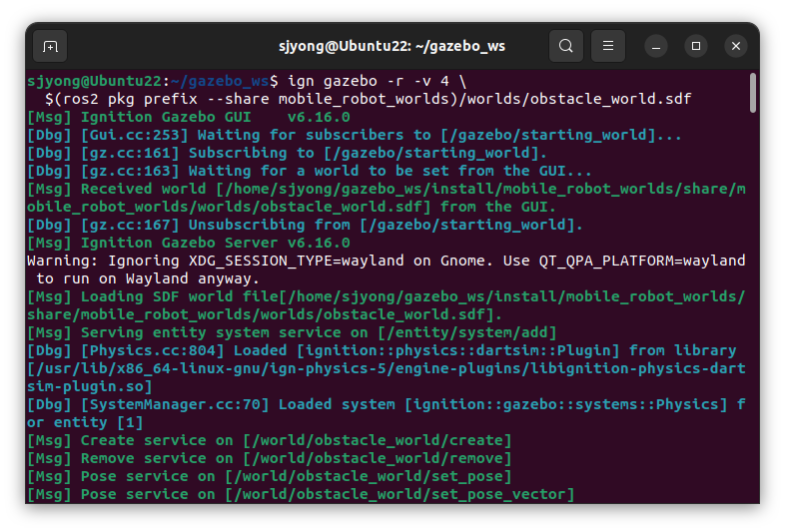785x532 pixels.
Task: Click the window title sjyong@Ubuntu22: ~/gazebo_ws
Action: coord(392,47)
